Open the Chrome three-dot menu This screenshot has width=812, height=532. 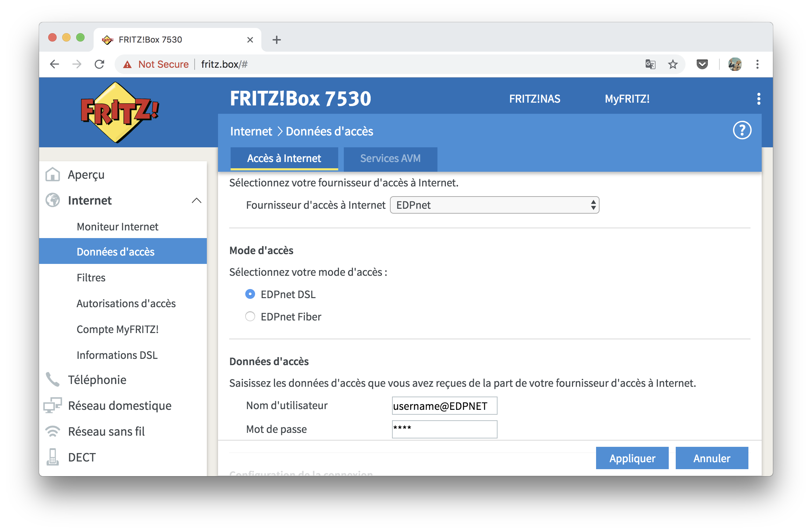tap(757, 64)
